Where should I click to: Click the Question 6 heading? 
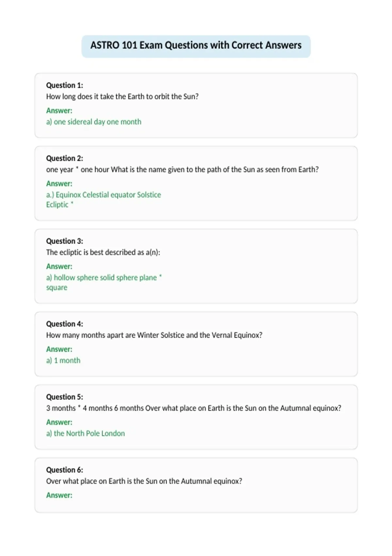coord(65,470)
